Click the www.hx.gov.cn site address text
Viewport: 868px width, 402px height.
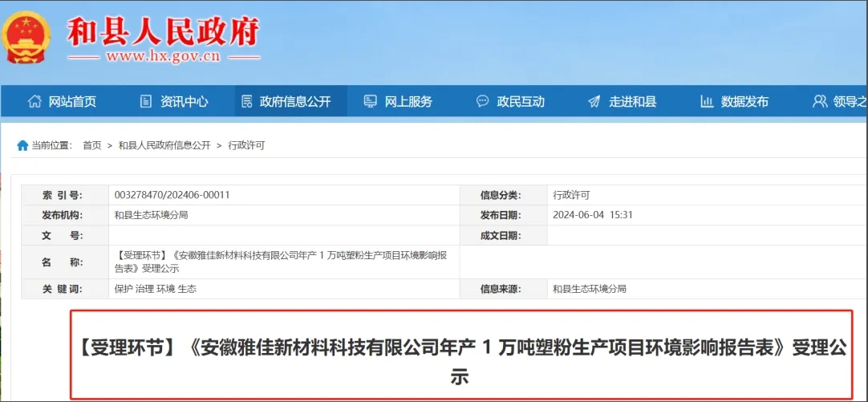[x=163, y=56]
